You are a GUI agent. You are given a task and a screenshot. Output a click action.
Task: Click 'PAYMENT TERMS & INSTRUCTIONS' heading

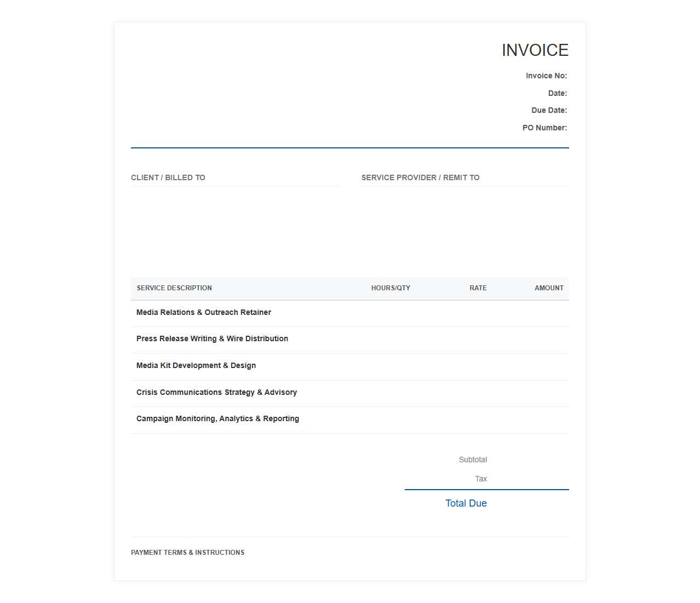(187, 553)
